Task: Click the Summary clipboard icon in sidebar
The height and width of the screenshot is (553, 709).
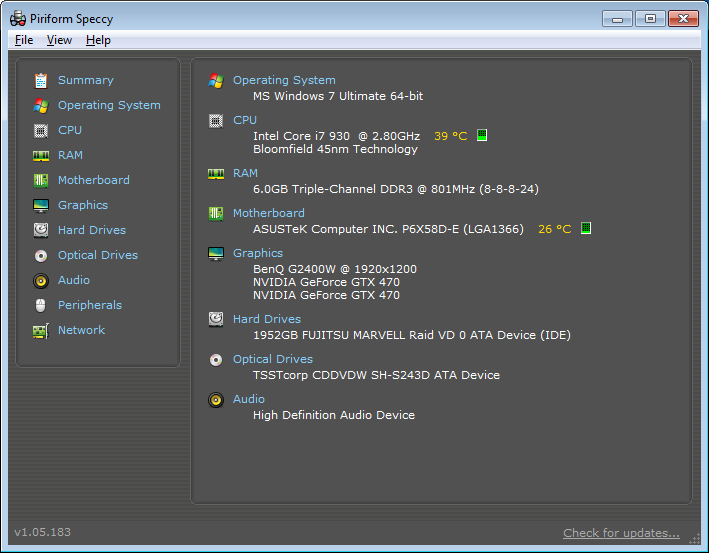Action: click(x=41, y=80)
